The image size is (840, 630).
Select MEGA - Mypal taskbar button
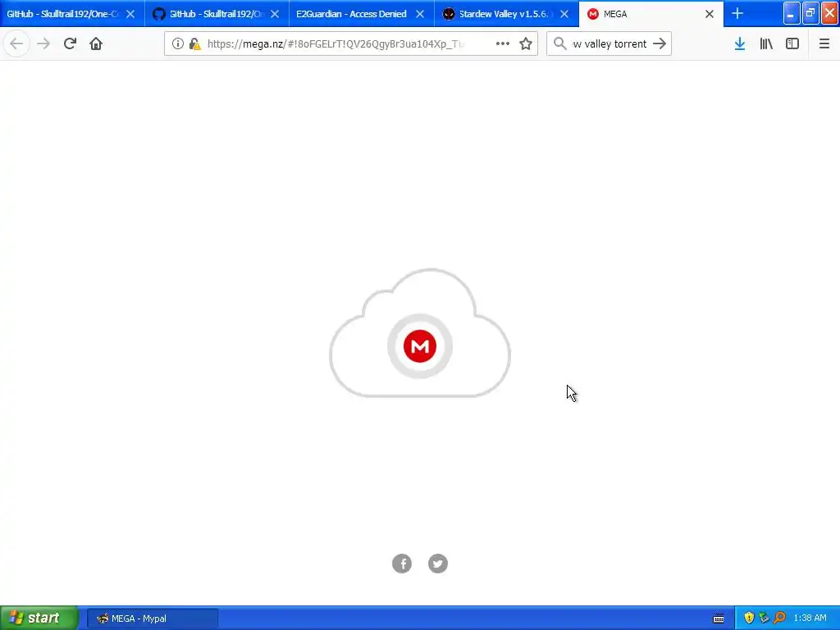coord(152,619)
